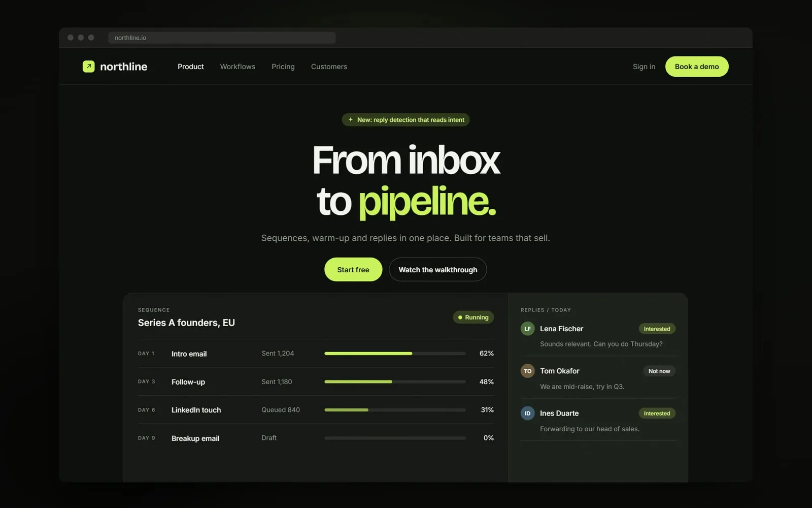The width and height of the screenshot is (812, 508).
Task: Select the LinkedIn touch step
Action: click(316, 409)
